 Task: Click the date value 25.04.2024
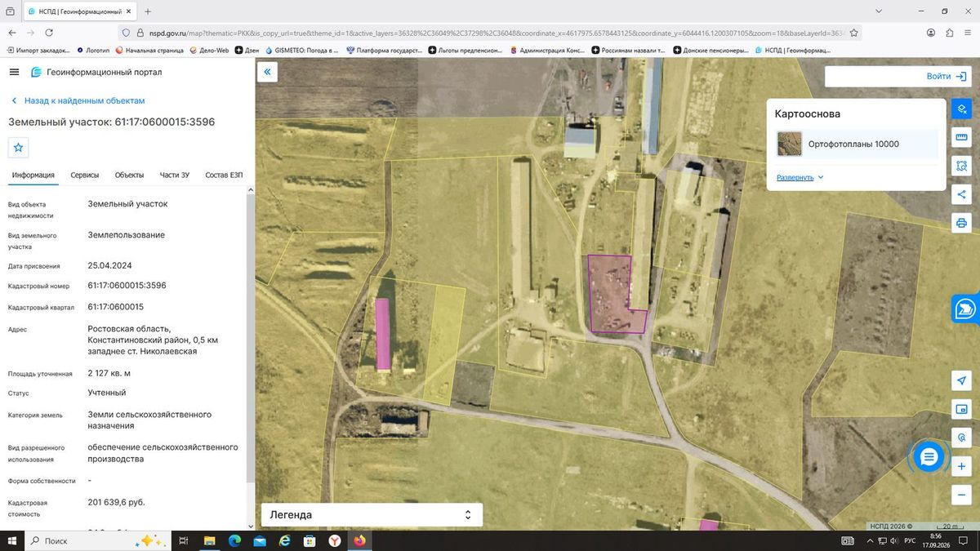click(109, 265)
